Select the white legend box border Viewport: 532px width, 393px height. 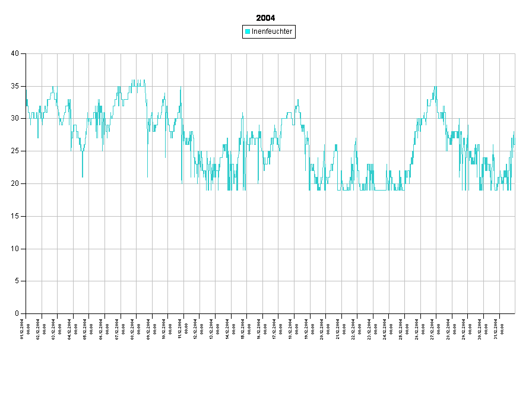[268, 26]
